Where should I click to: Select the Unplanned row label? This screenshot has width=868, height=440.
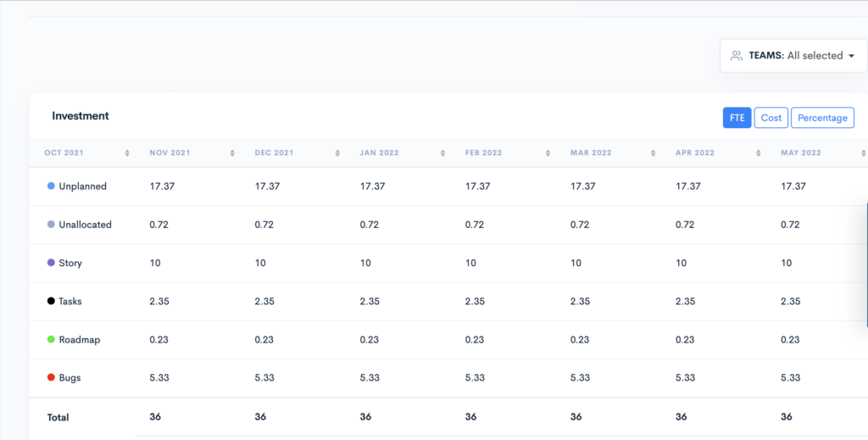[82, 187]
